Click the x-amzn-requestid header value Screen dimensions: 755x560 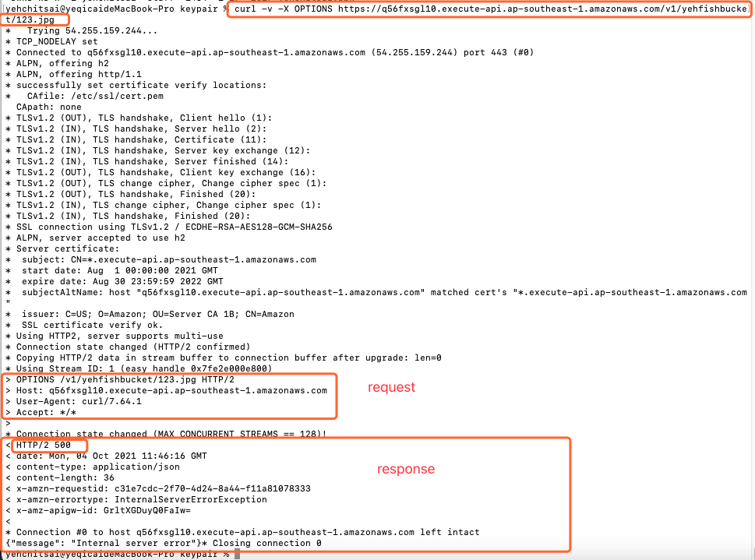click(213, 489)
